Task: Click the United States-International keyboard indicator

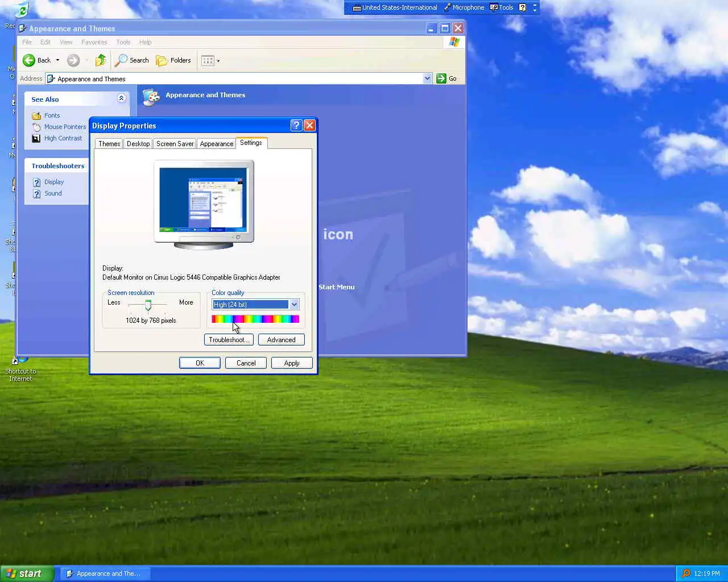Action: [x=395, y=7]
